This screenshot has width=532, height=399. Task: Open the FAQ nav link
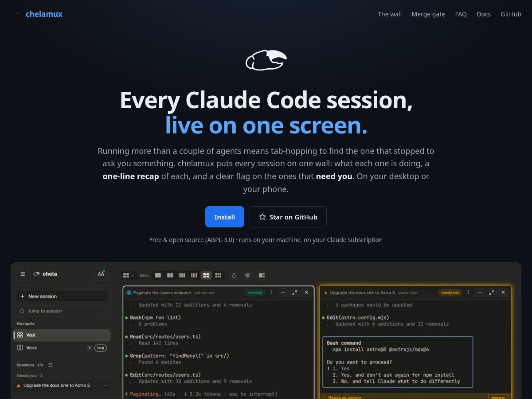point(461,14)
